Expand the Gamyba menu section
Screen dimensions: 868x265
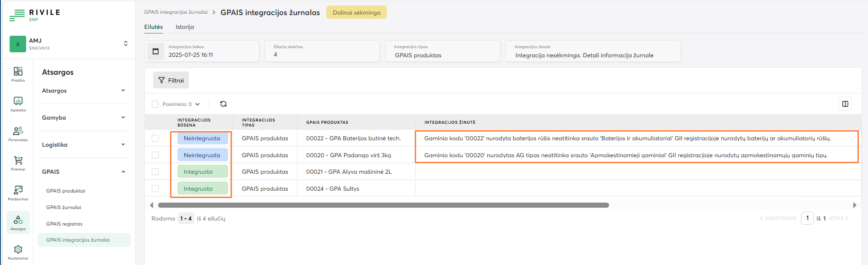83,118
